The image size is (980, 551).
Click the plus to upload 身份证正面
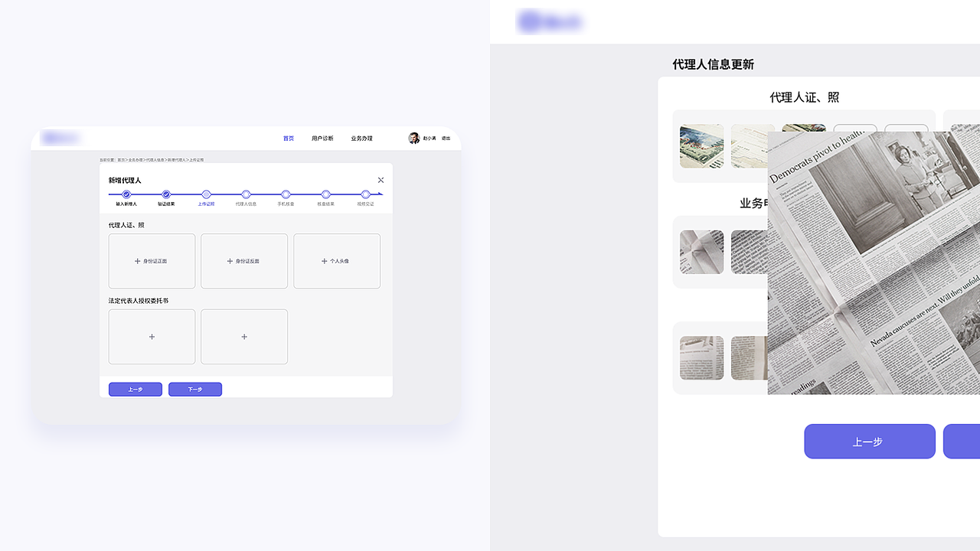(x=151, y=261)
